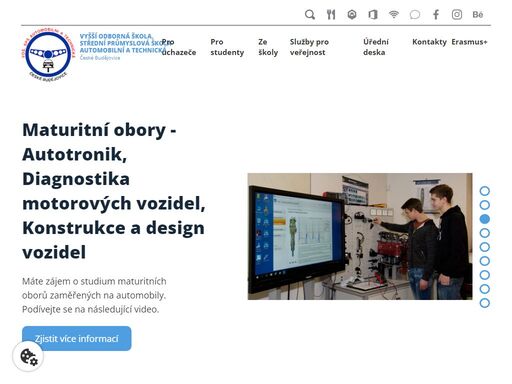Open Ze školy menu
This screenshot has width=512, height=384.
tap(268, 47)
